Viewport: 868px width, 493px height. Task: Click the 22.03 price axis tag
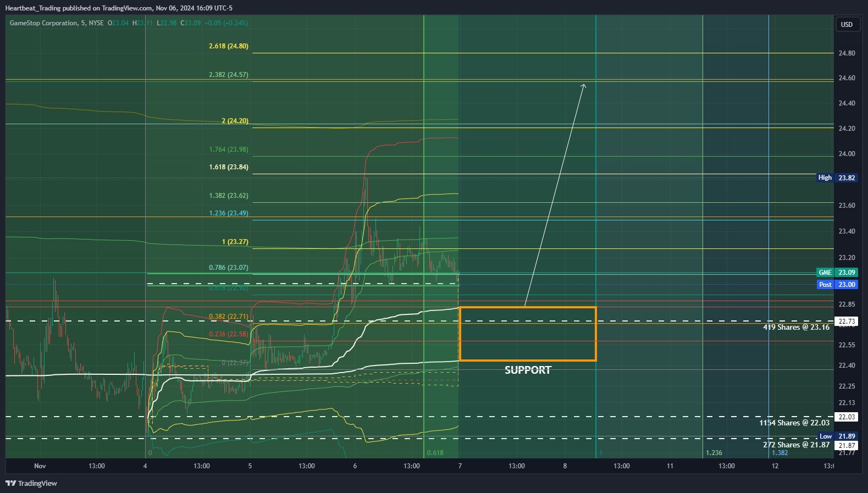847,417
